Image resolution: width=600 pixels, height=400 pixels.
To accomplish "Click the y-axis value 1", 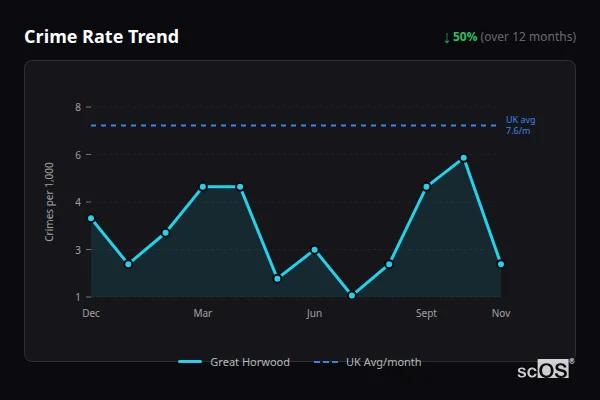I will pos(78,297).
